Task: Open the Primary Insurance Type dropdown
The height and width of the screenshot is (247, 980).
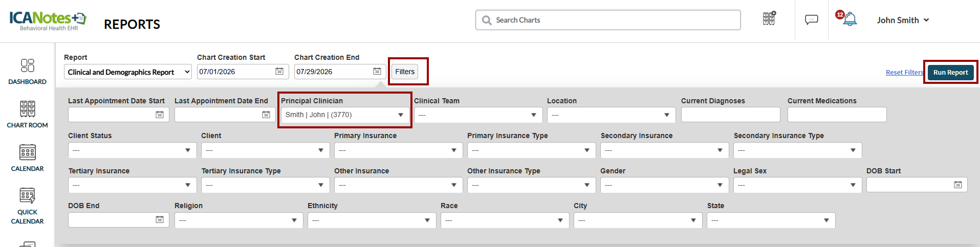Action: 531,150
